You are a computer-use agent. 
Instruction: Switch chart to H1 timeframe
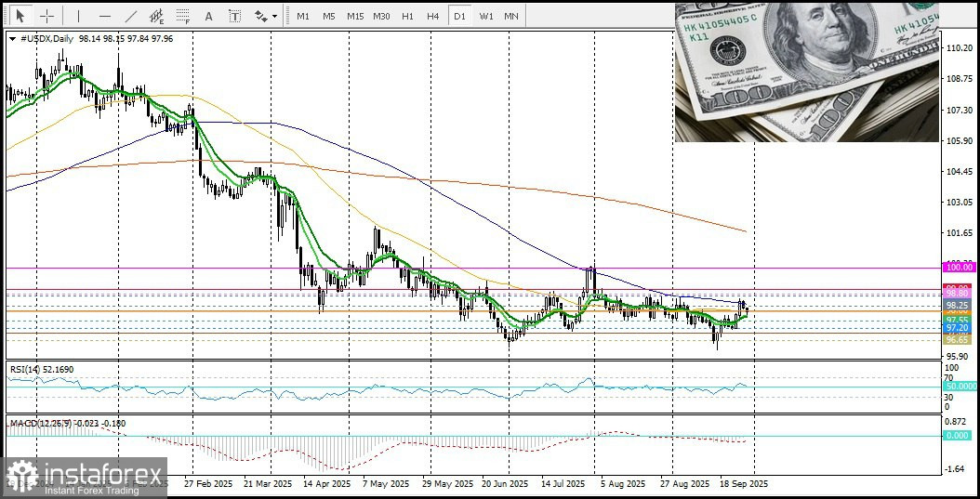coord(407,16)
